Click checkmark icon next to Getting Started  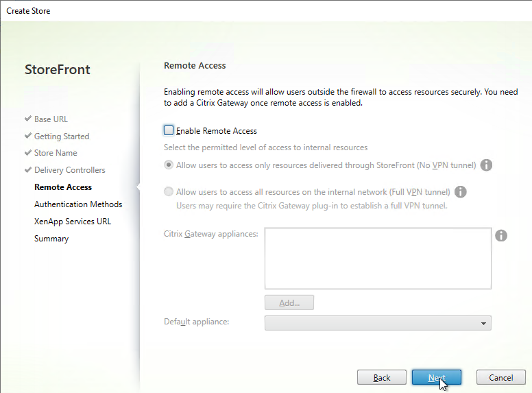coord(28,136)
